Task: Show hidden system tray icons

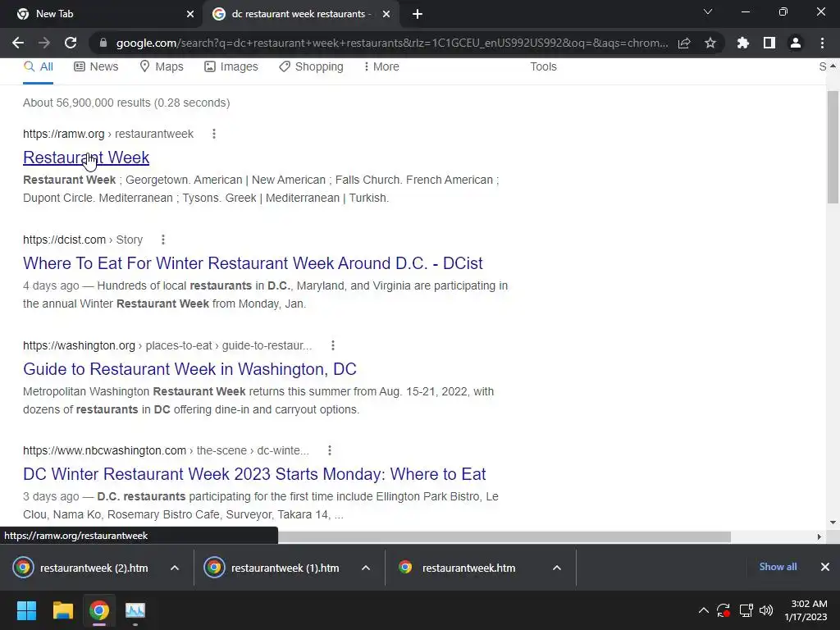Action: pos(704,610)
